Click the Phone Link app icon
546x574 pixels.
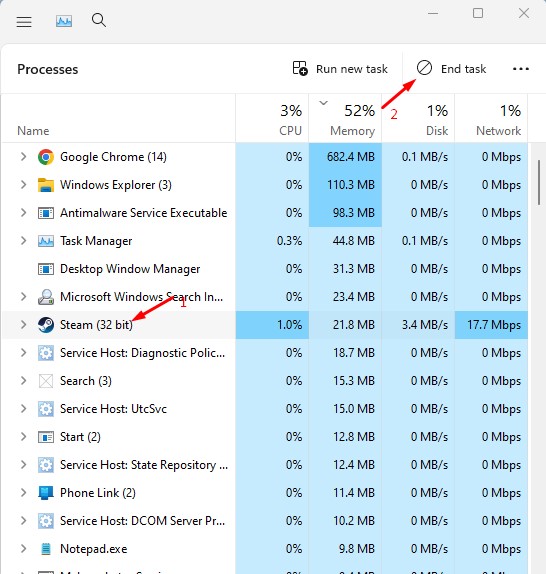[x=46, y=493]
